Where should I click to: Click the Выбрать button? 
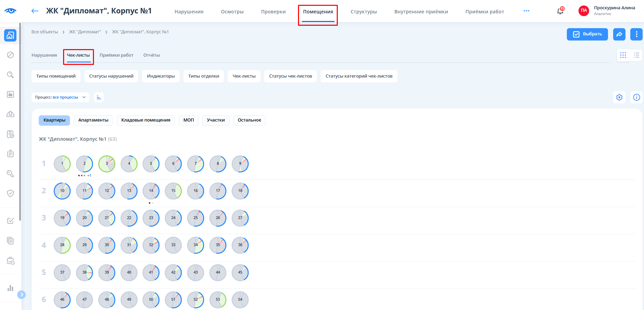(587, 34)
